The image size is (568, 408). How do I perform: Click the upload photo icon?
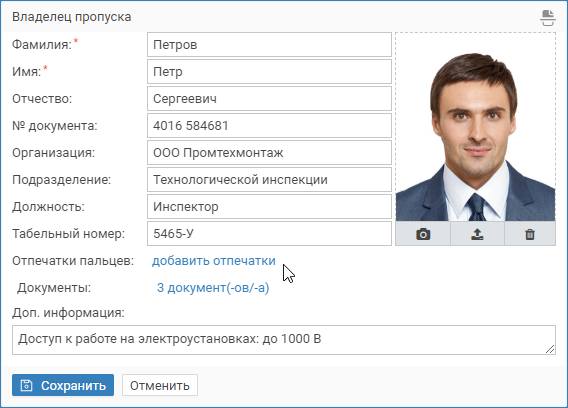pos(477,234)
